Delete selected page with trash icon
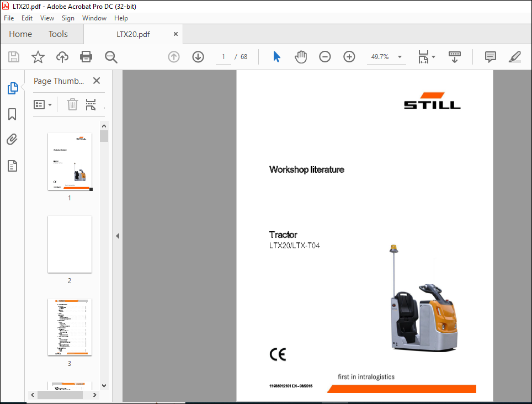The width and height of the screenshot is (532, 404). click(x=72, y=104)
